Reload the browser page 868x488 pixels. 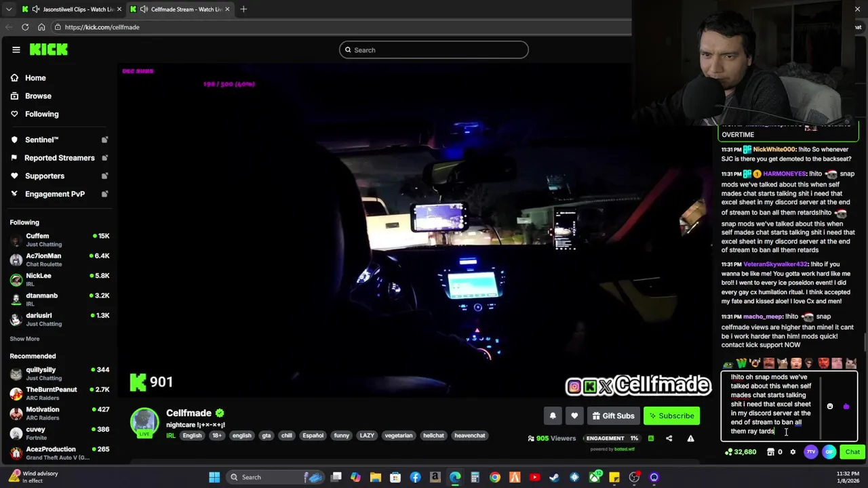point(25,27)
